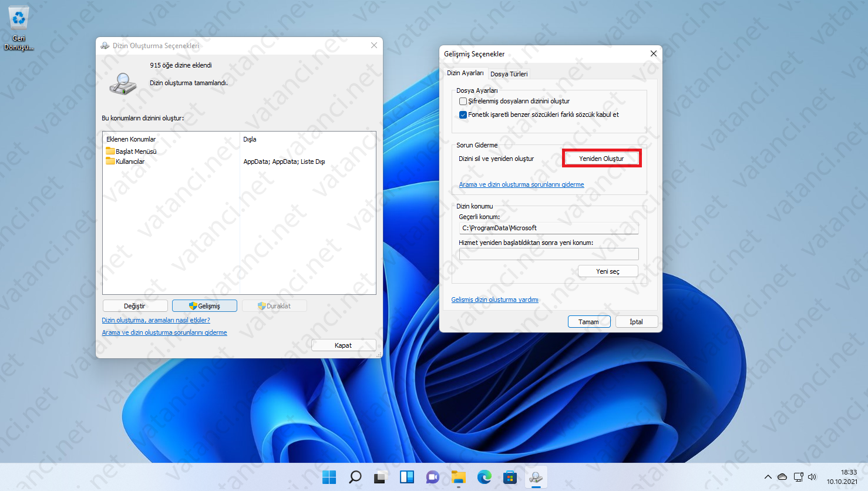Open the Recycle Bin desktop icon
This screenshot has width=868, height=491.
coord(19,28)
